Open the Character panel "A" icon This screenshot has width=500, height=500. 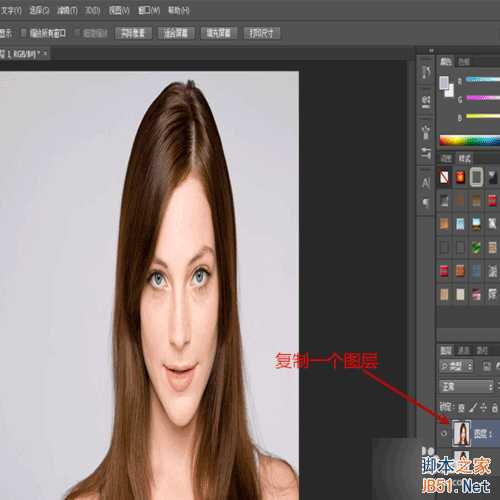[426, 183]
